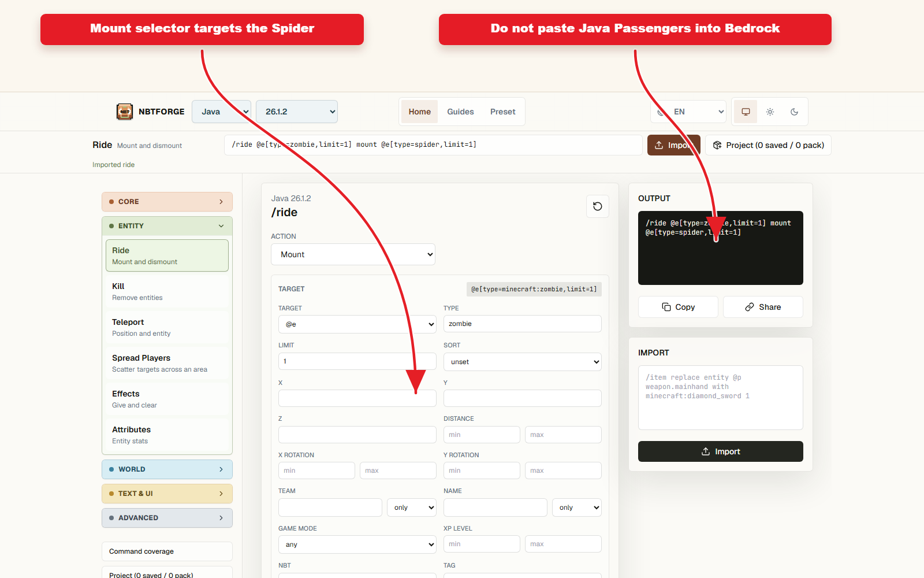
Task: Click the Y Rotation min field
Action: pos(482,470)
